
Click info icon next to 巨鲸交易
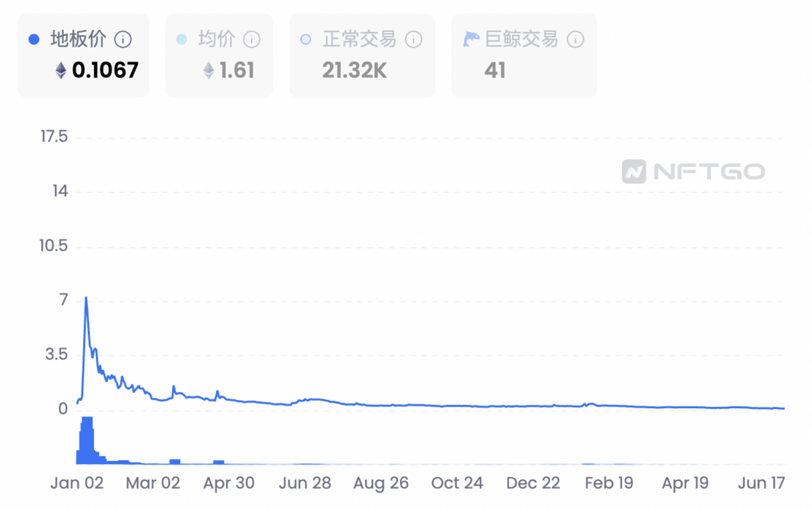[x=575, y=40]
